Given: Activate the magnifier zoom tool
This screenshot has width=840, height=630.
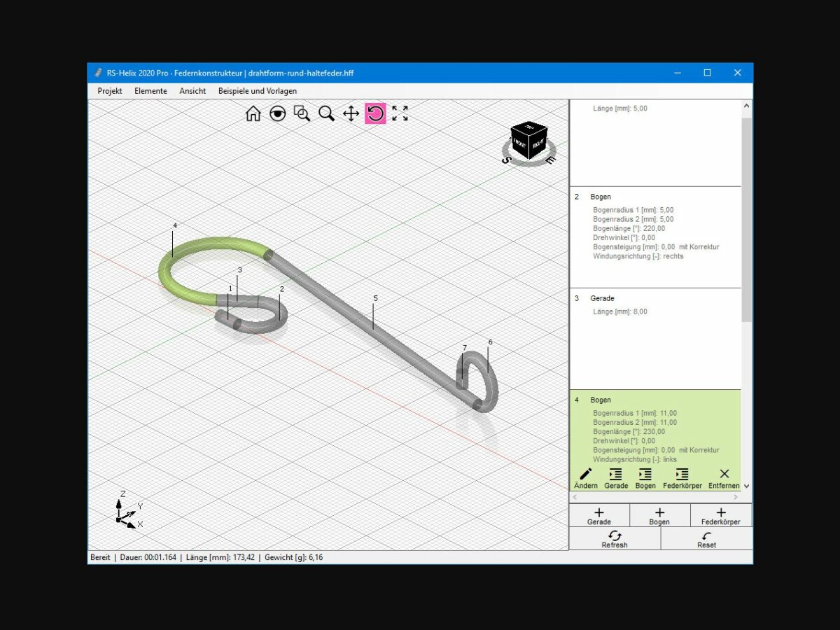Looking at the screenshot, I should pyautogui.click(x=326, y=113).
